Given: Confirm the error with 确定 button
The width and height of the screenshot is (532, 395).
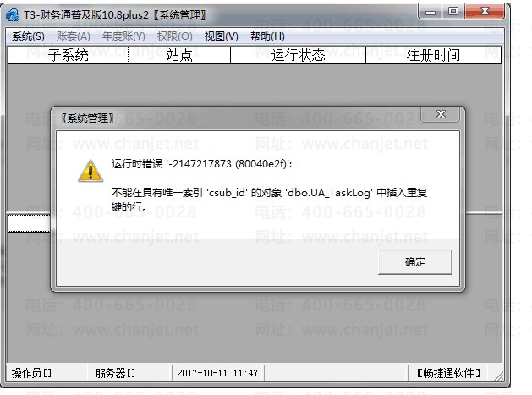Looking at the screenshot, I should (415, 262).
